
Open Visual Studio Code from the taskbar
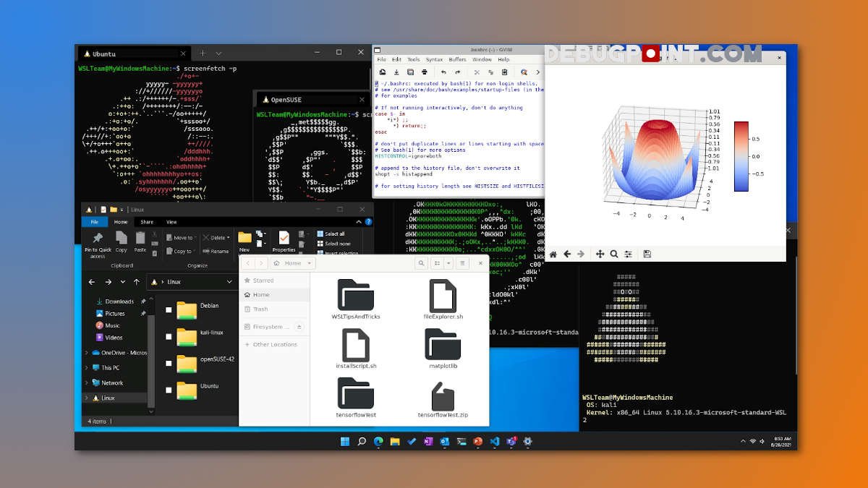(494, 442)
